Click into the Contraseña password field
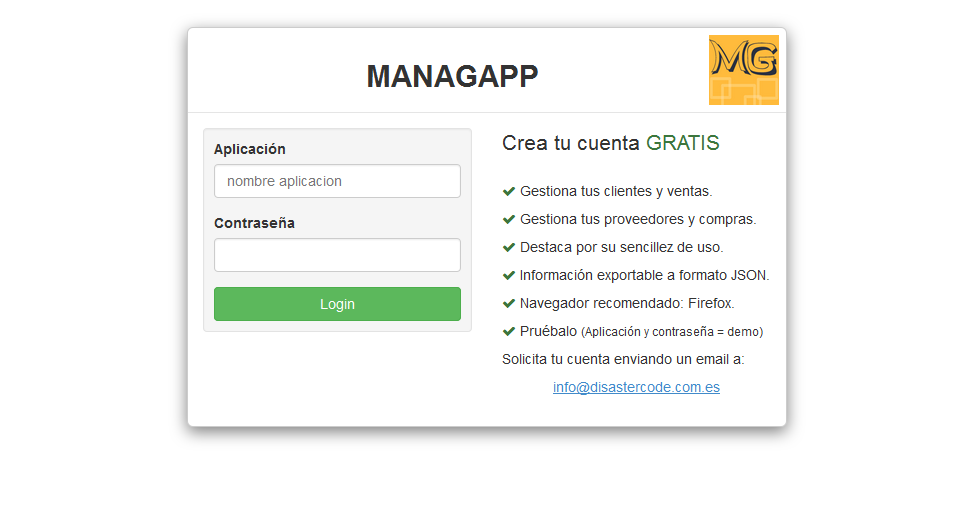Image resolution: width=976 pixels, height=508 pixels. pyautogui.click(x=337, y=255)
